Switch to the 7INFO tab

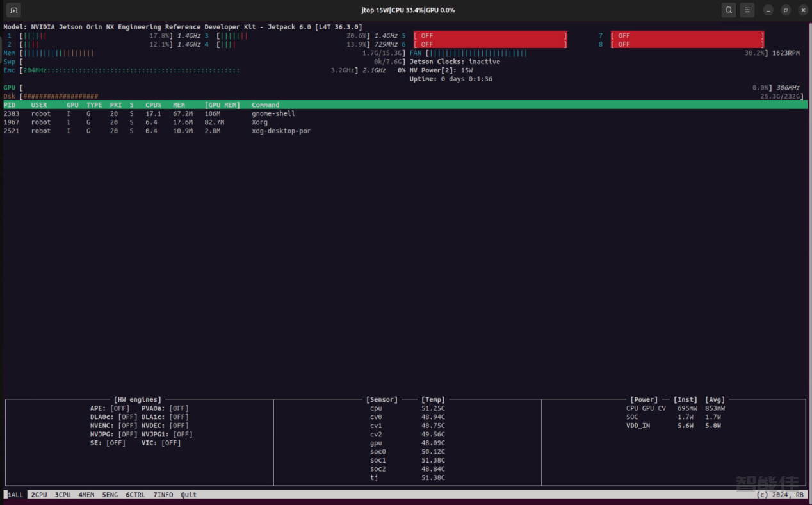pos(163,495)
